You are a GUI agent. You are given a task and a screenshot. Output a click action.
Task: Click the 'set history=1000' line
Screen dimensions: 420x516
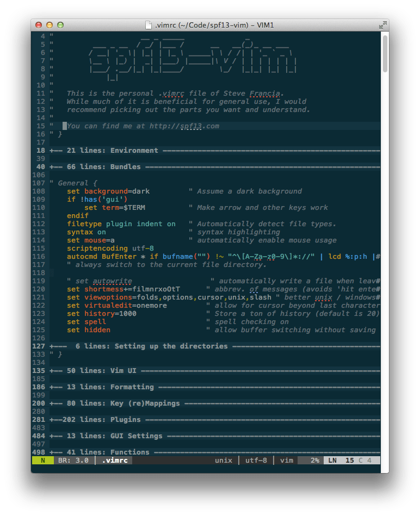click(102, 314)
